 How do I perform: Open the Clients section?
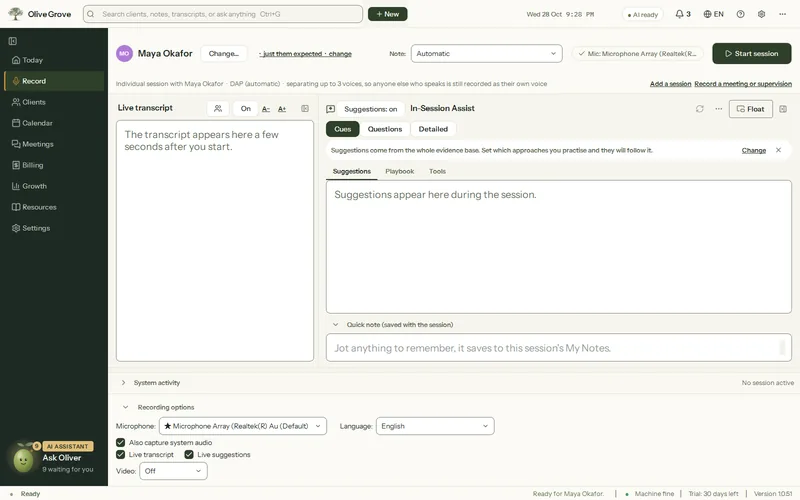click(54, 102)
